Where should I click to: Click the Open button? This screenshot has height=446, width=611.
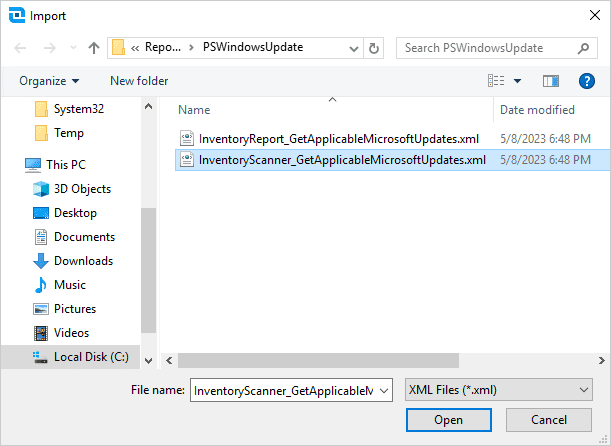tap(449, 420)
